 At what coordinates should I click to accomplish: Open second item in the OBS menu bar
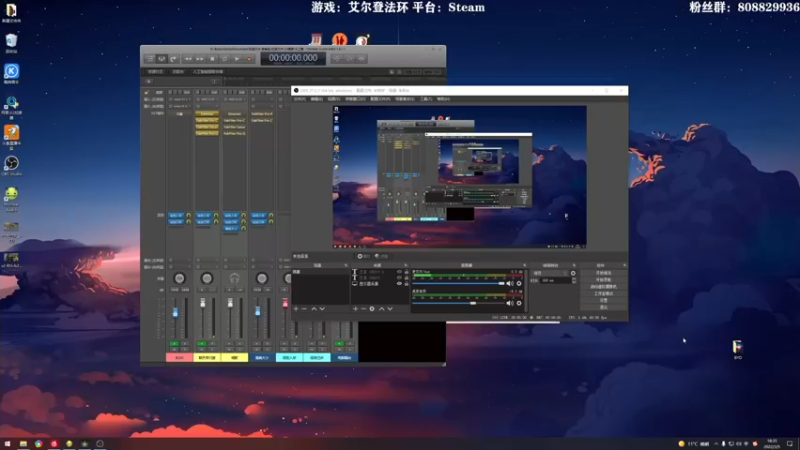316,99
